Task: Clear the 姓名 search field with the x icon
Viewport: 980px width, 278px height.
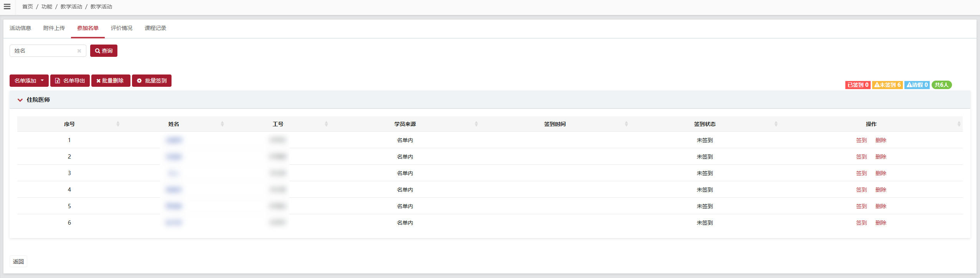Action: pyautogui.click(x=79, y=51)
